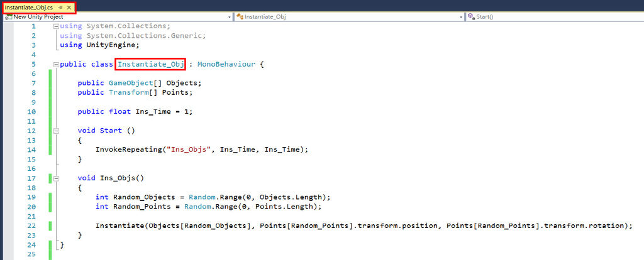
Task: Click the Ins_Objs method name on line 17
Action: (118, 178)
